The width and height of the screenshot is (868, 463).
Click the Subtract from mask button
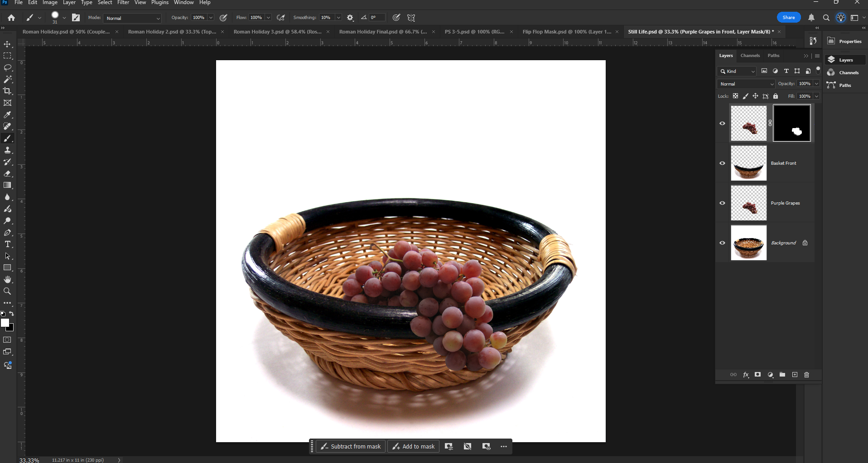point(350,446)
